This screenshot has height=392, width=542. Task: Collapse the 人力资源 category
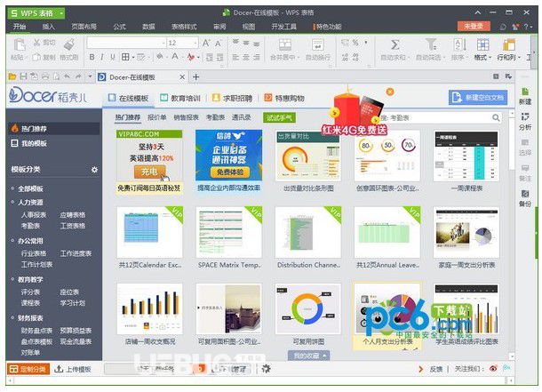click(12, 203)
